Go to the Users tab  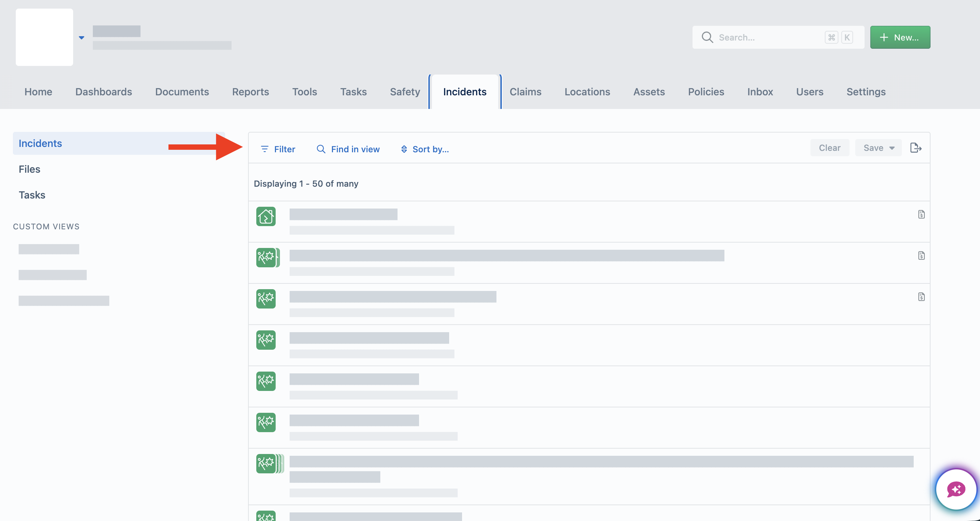[810, 92]
